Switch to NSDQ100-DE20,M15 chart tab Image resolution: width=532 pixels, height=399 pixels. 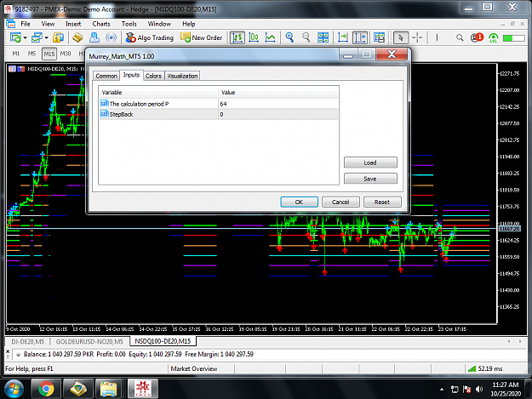point(163,341)
